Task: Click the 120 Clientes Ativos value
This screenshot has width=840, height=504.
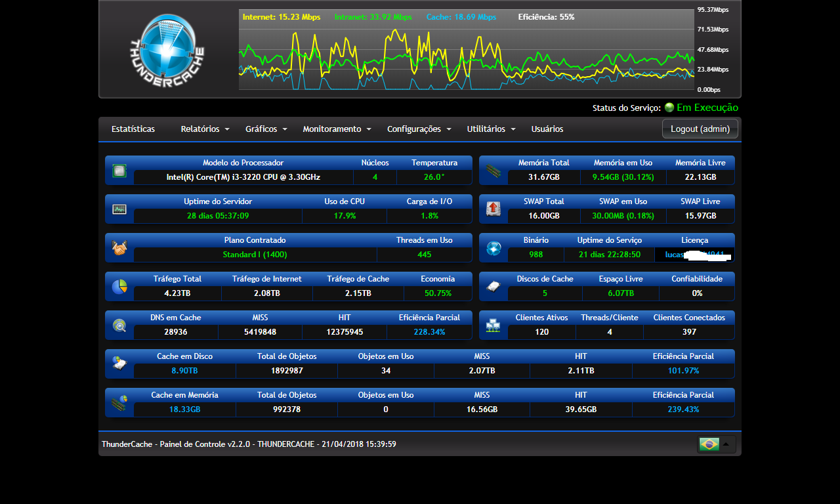Action: coord(541,332)
